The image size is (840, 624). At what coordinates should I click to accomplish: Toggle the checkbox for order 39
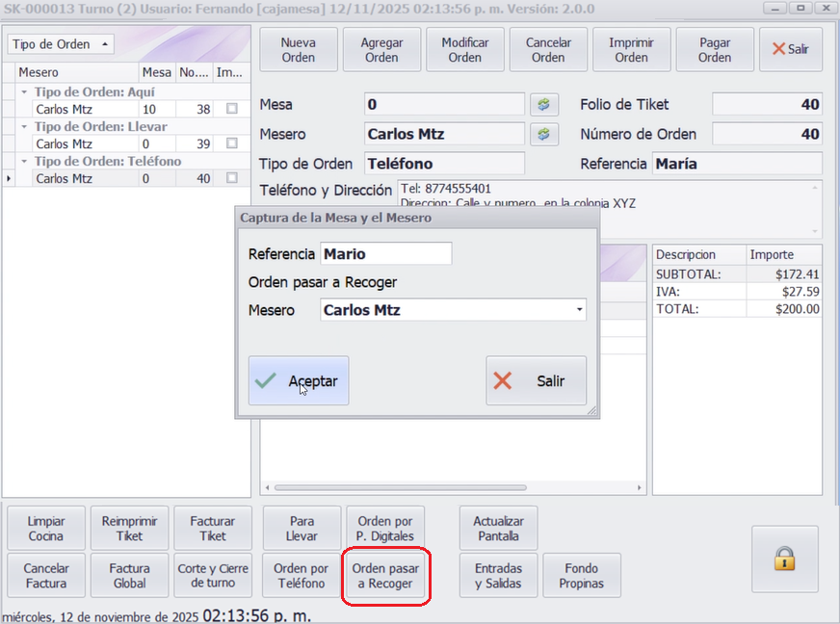click(x=231, y=144)
